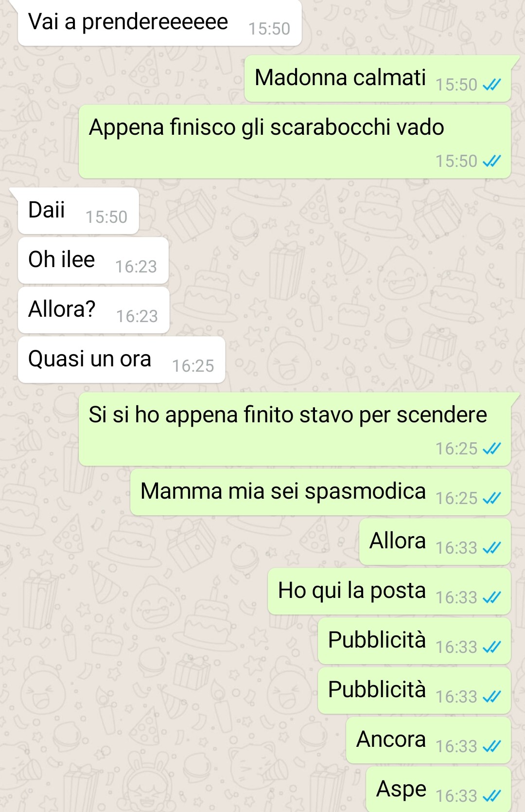
Task: Tap the 'Ancora' message bubble
Action: pyautogui.click(x=428, y=740)
